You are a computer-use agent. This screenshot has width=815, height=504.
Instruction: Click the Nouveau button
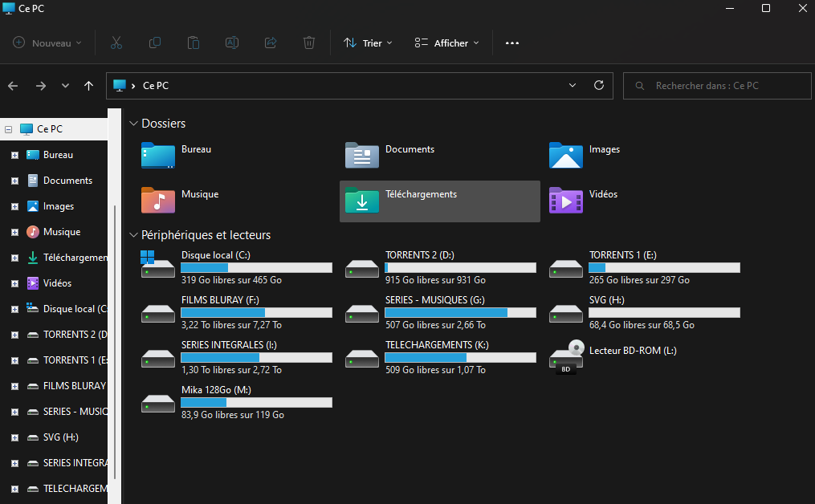(47, 43)
